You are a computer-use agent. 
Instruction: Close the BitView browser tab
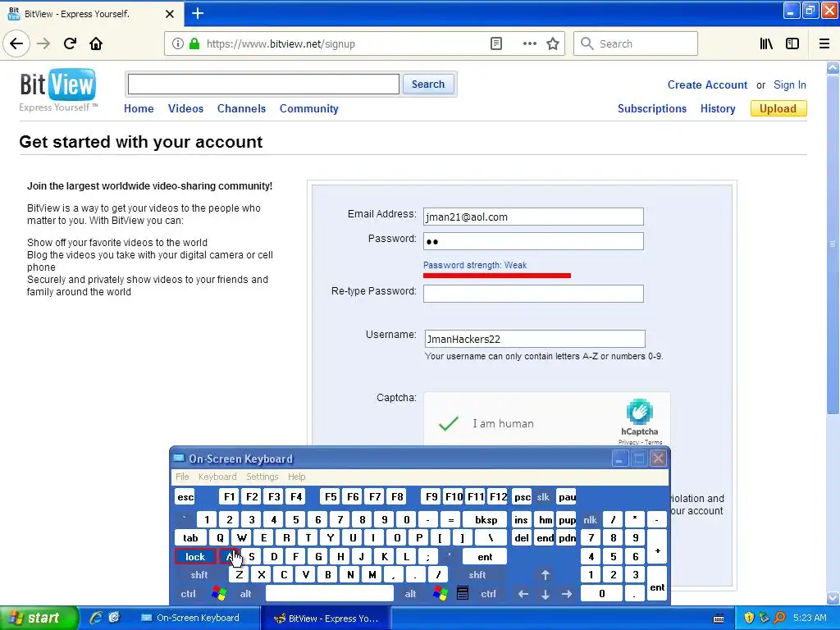coord(170,14)
